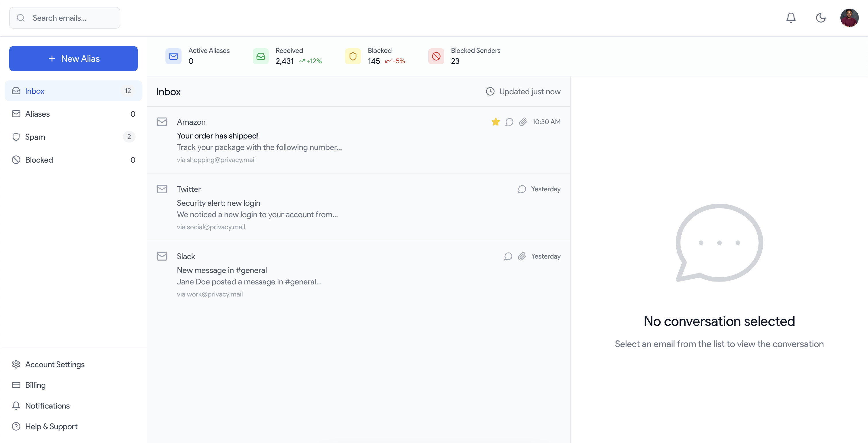This screenshot has width=868, height=443.
Task: Click the envelope icon on Amazon email
Action: (162, 122)
